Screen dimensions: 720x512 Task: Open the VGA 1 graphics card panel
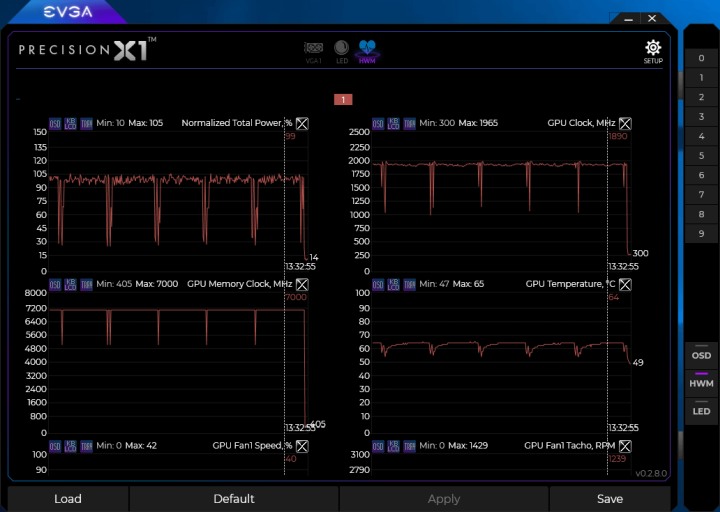[314, 52]
